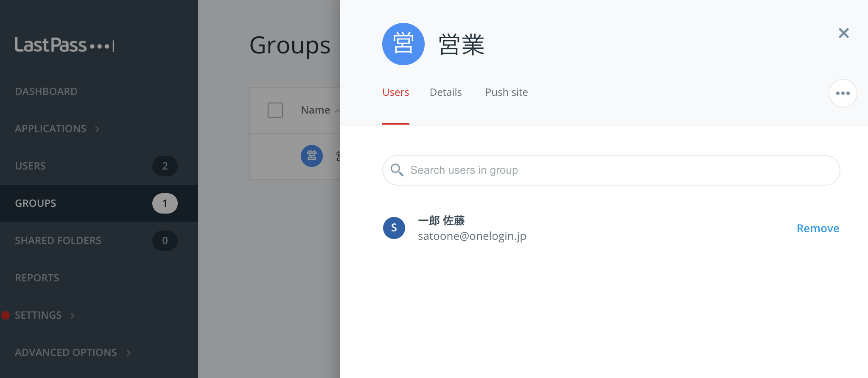The image size is (868, 378).
Task: Click user name 一郎 佐藤
Action: pyautogui.click(x=441, y=220)
